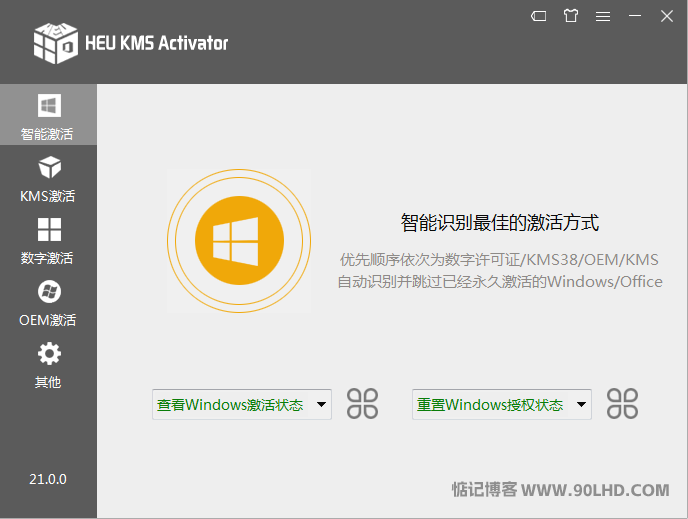Click the heading 智能识别最佳的激活方式
The image size is (688, 519).
[500, 222]
